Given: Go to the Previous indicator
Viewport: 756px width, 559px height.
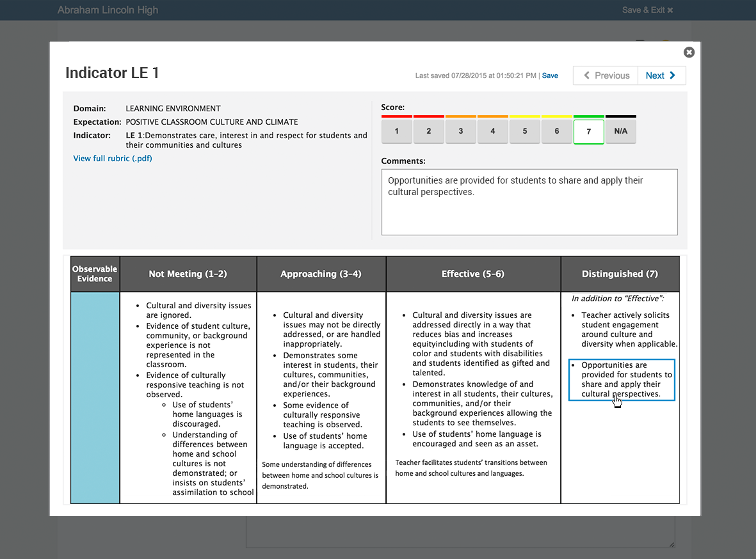Looking at the screenshot, I should (606, 75).
